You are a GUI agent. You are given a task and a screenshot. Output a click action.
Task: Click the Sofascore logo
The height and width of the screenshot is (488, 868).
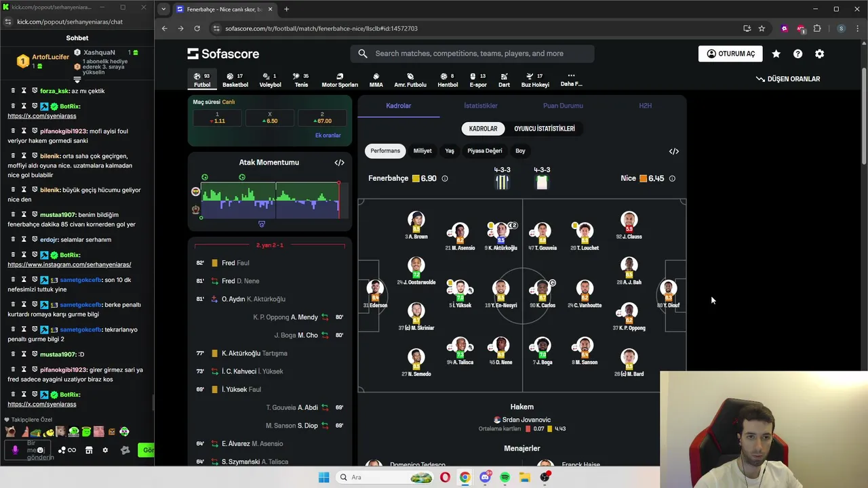(223, 54)
